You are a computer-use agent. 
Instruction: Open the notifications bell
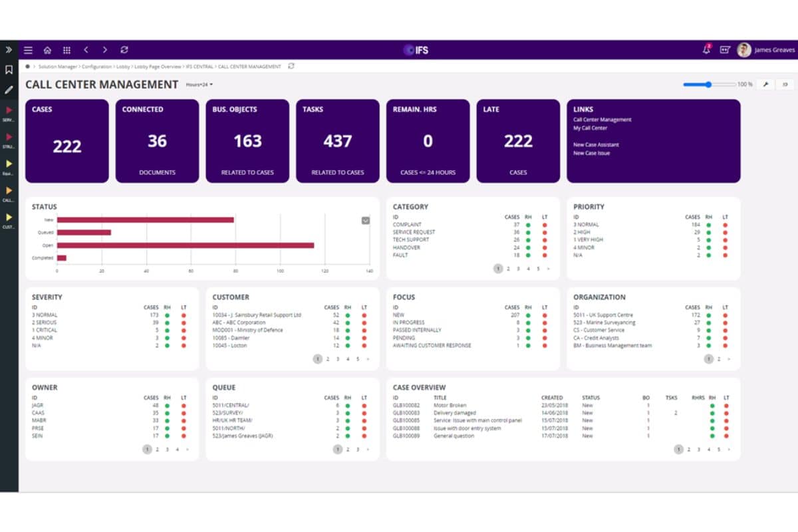[706, 50]
